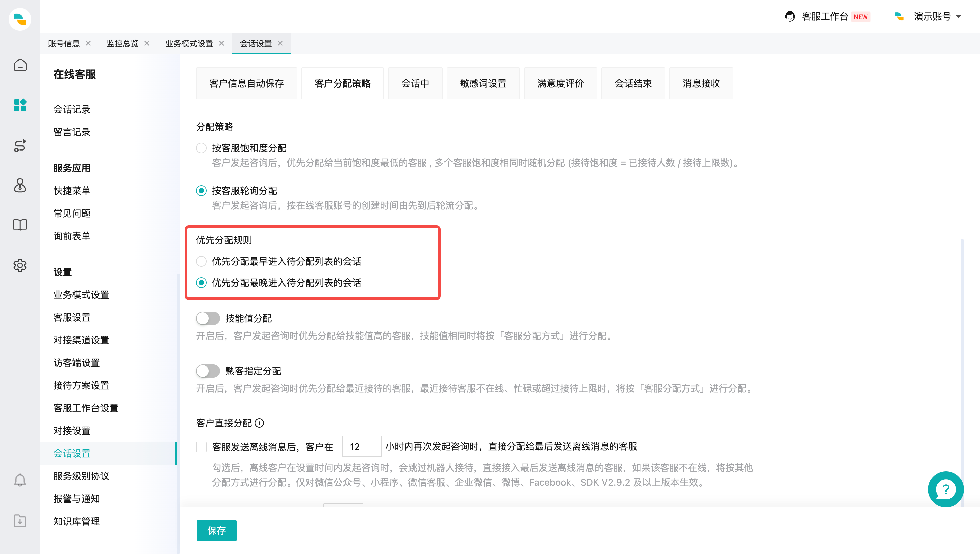Viewport: 980px width, 554px height.
Task: Turn on 熟客指定分配 switch
Action: pos(208,371)
